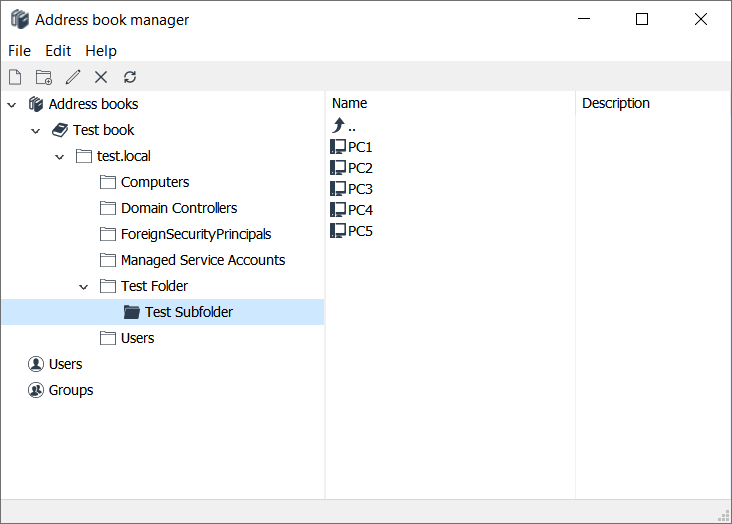Click the delete X toolbar icon
The image size is (732, 524).
pyautogui.click(x=101, y=77)
